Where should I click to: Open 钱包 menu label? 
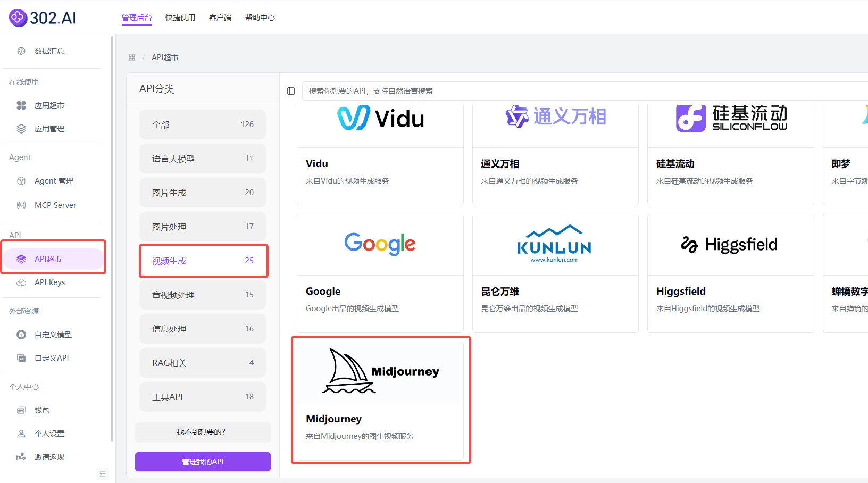click(42, 410)
